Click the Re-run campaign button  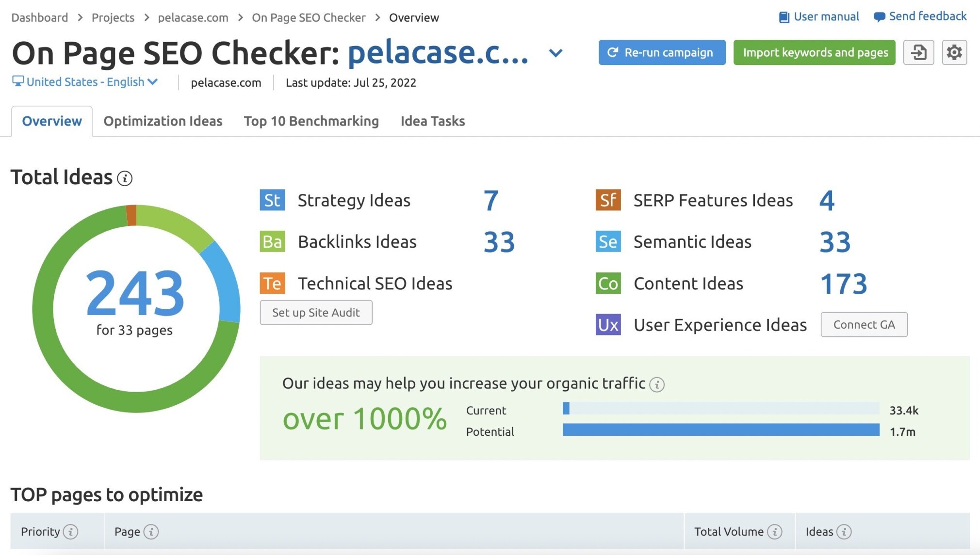[662, 52]
